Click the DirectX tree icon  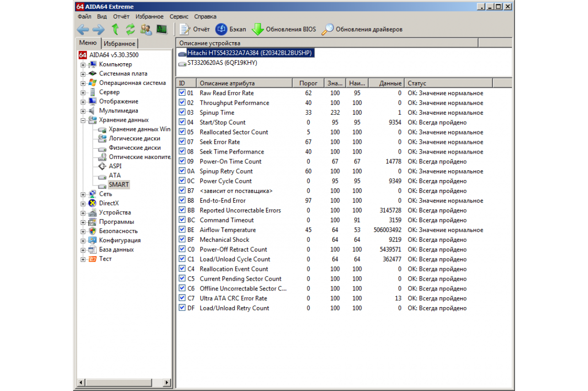[x=93, y=203]
